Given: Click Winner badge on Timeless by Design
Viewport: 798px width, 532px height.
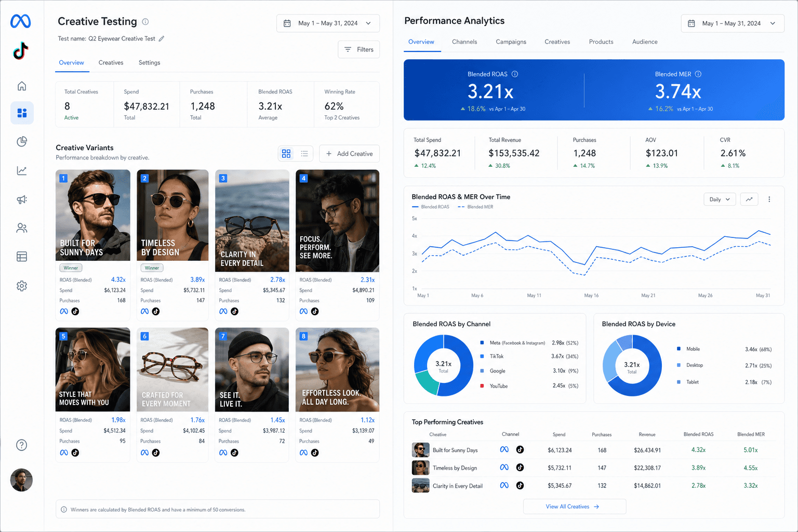Looking at the screenshot, I should 152,268.
